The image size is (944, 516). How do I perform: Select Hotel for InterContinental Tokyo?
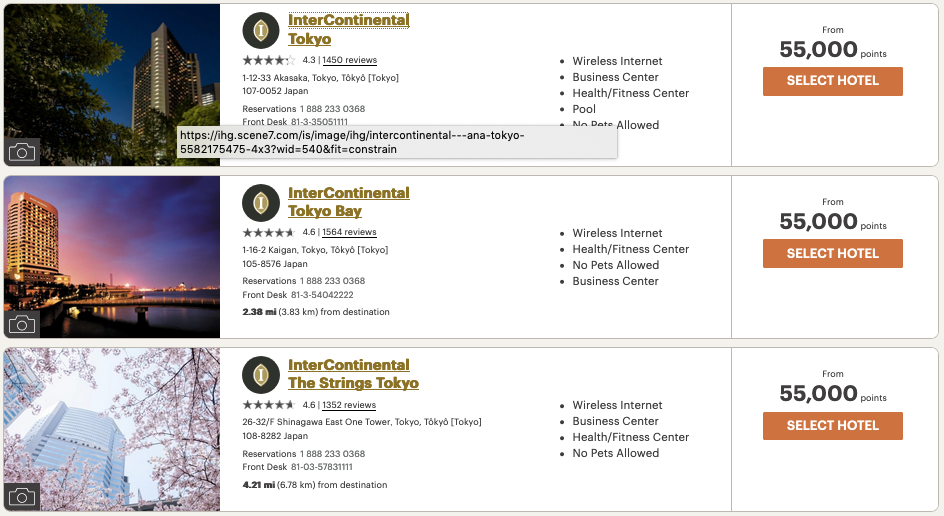pyautogui.click(x=832, y=81)
